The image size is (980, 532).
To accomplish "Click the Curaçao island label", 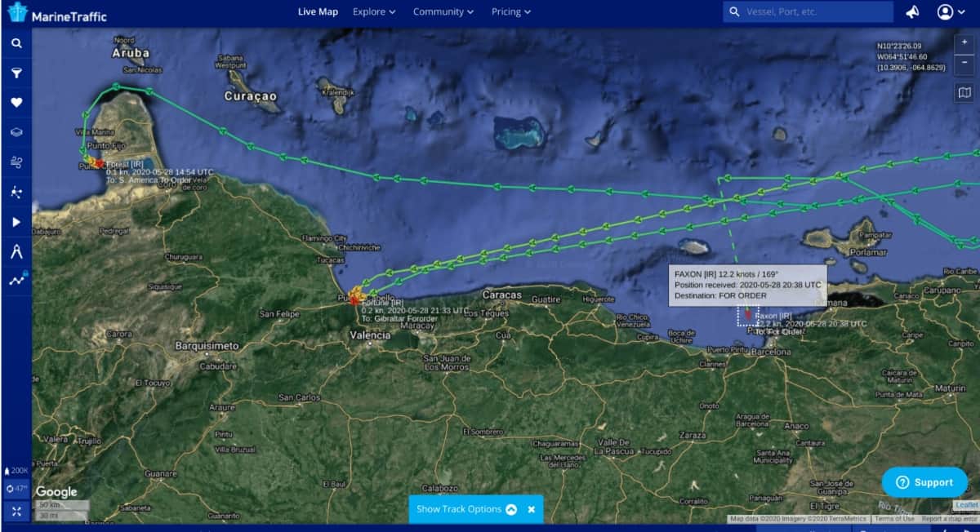I will tap(251, 96).
